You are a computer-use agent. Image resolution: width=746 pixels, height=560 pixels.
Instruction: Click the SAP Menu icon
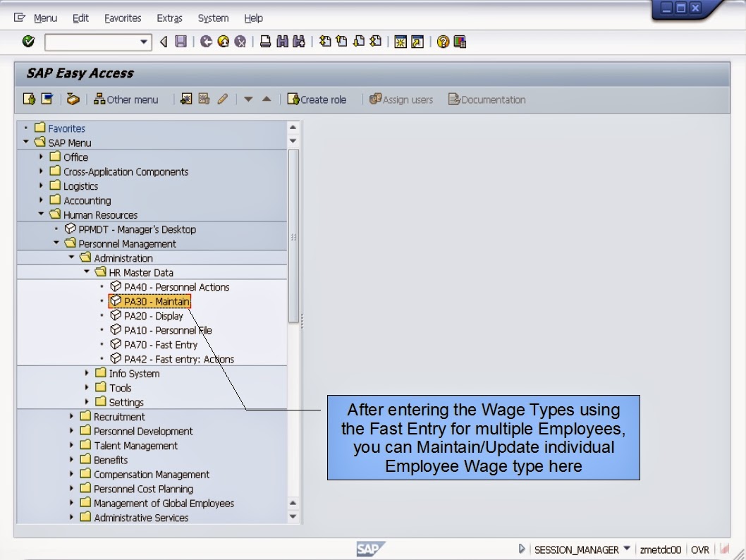click(47, 99)
